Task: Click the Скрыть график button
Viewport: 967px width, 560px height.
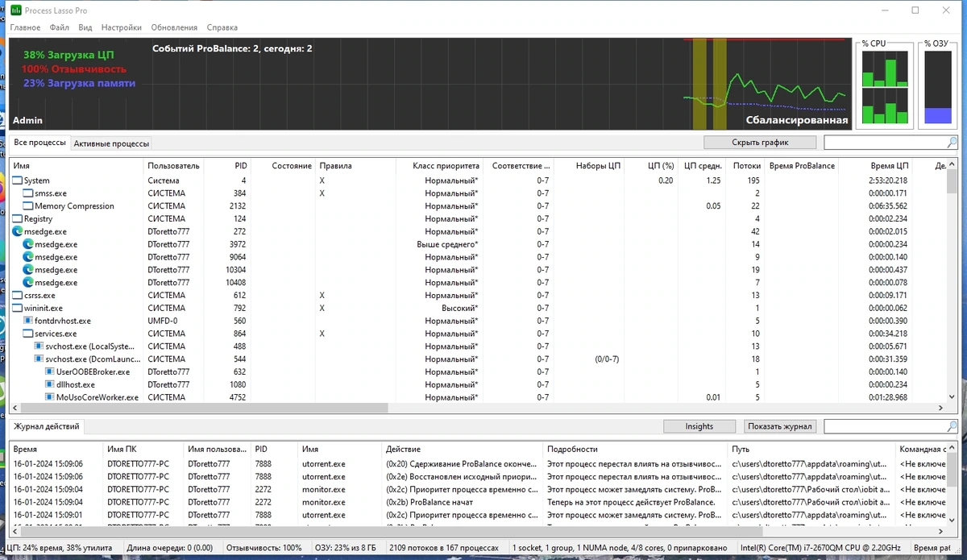Action: 760,143
